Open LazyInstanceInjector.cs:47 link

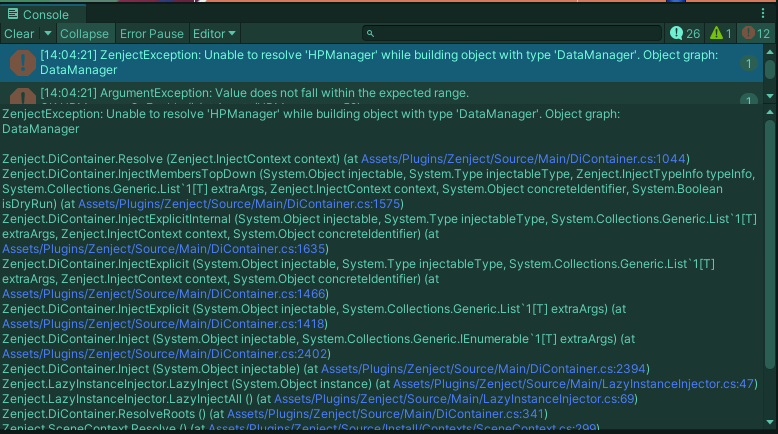573,383
